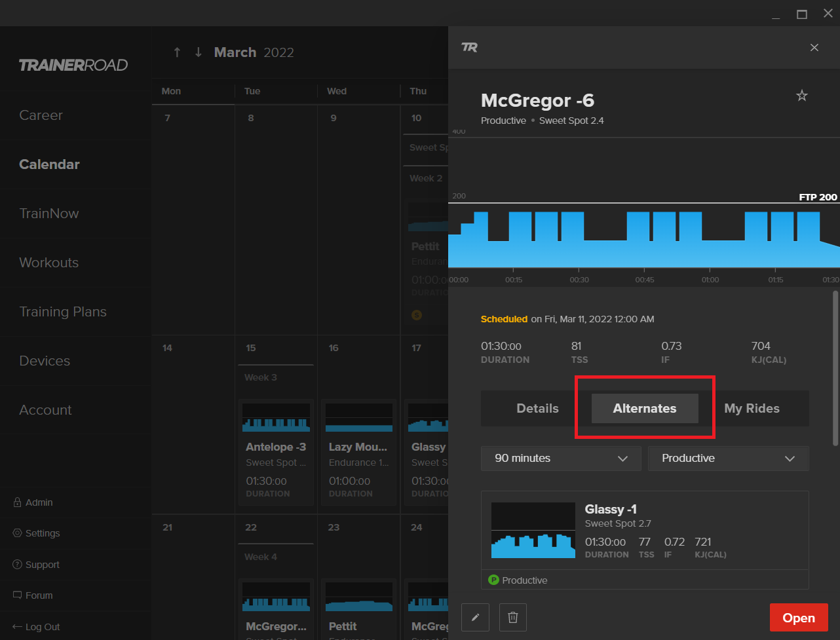Select calendar day 9

click(334, 119)
